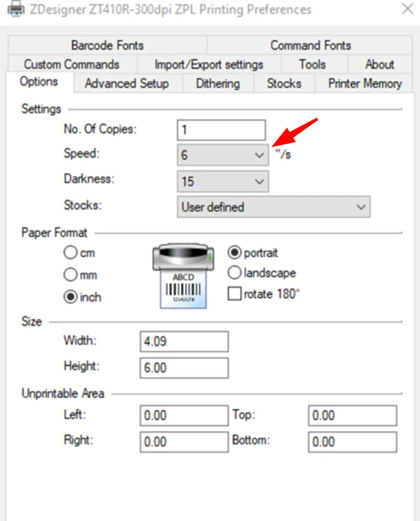The width and height of the screenshot is (420, 521).
Task: Open the About tab
Action: pyautogui.click(x=380, y=64)
